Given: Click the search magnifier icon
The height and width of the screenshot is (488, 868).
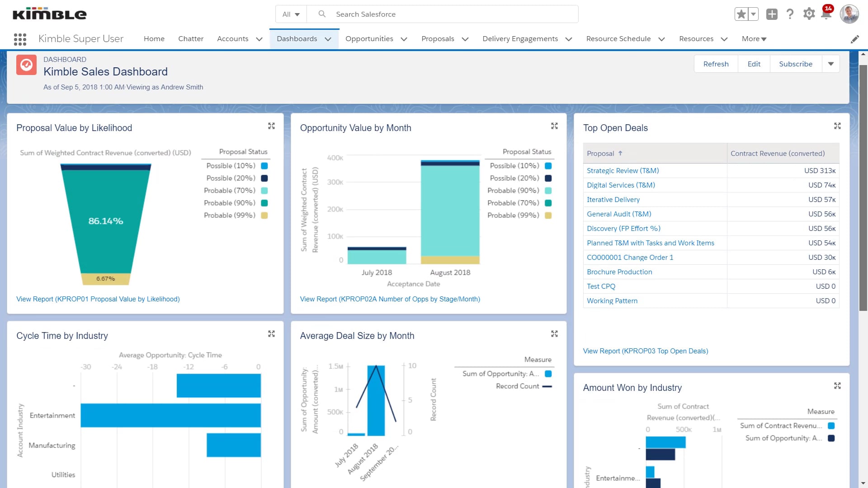Looking at the screenshot, I should [322, 14].
